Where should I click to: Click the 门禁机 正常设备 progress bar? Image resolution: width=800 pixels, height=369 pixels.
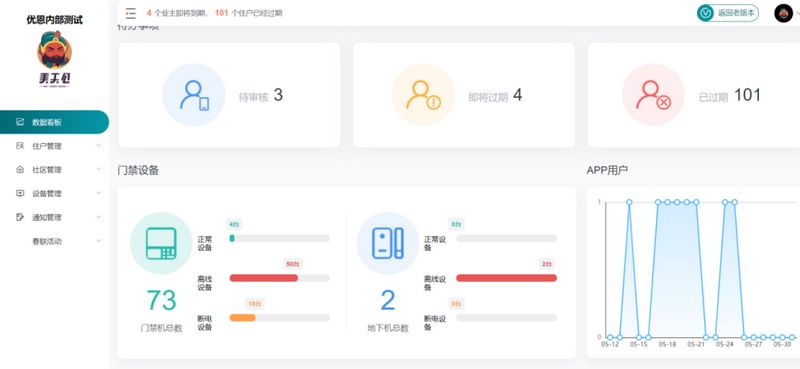[x=280, y=238]
